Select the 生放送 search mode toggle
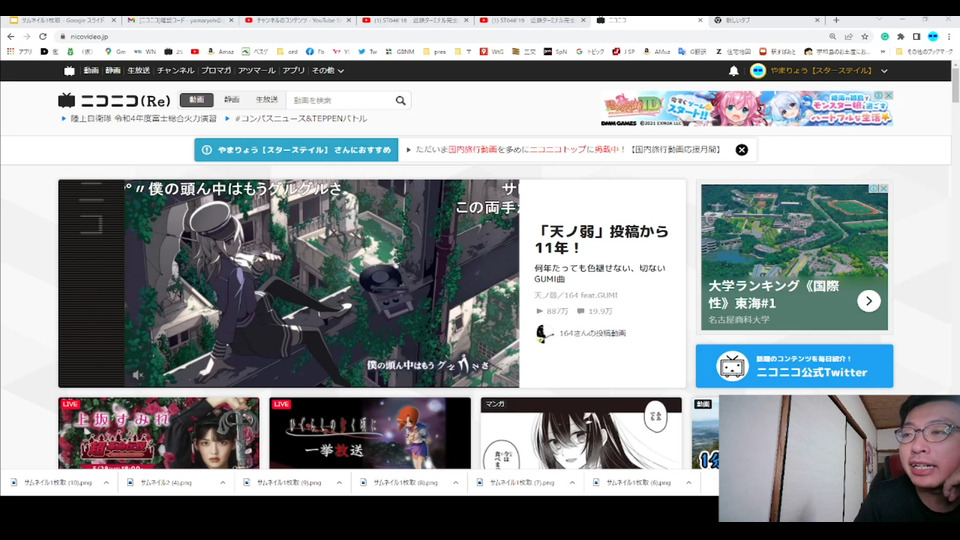Image resolution: width=960 pixels, height=540 pixels. (266, 100)
